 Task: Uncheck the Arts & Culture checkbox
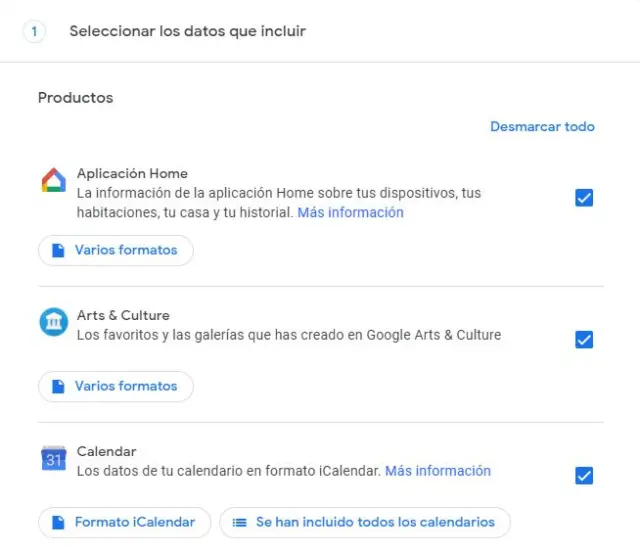[x=584, y=339]
